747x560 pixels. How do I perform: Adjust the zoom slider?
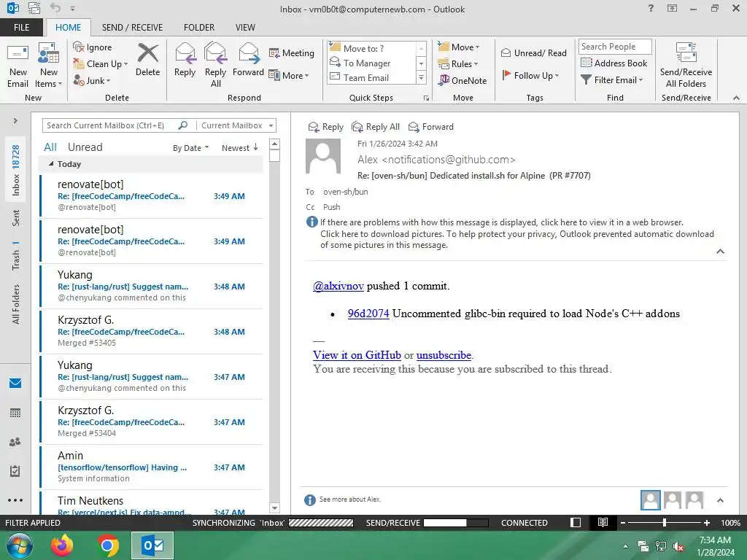[x=664, y=522]
